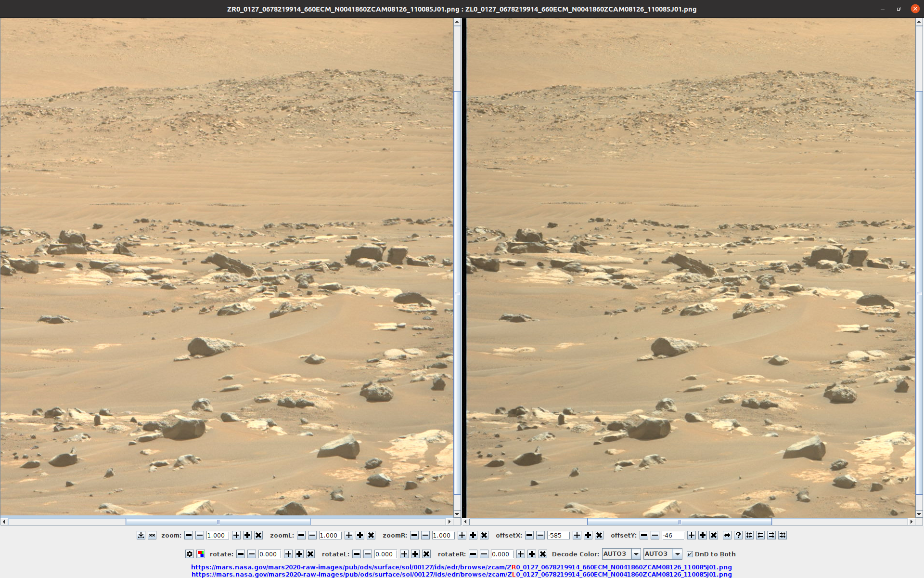Reset zoom with its X button
Screen dimensions: 924x578
click(x=258, y=535)
